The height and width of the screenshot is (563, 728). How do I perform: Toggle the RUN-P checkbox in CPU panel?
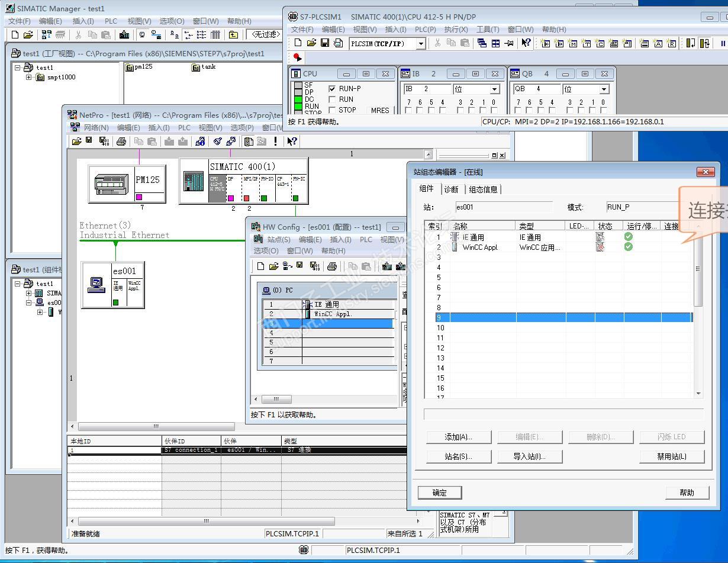332,89
